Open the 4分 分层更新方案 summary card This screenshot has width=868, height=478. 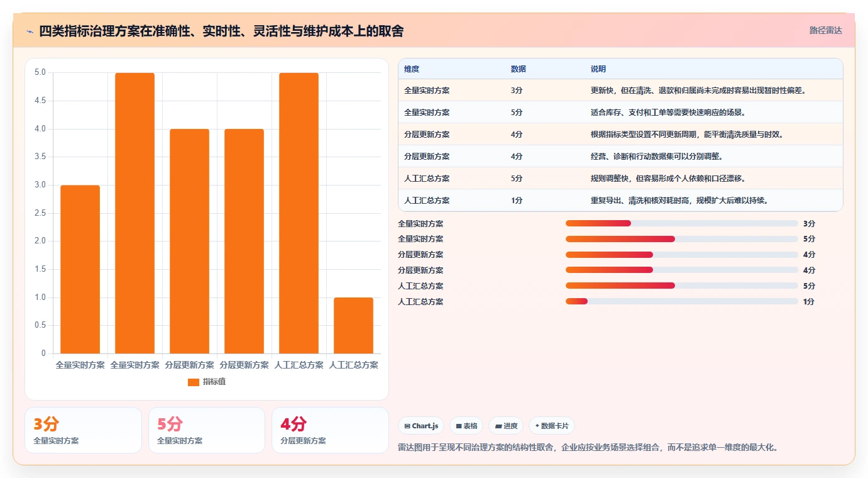point(330,430)
